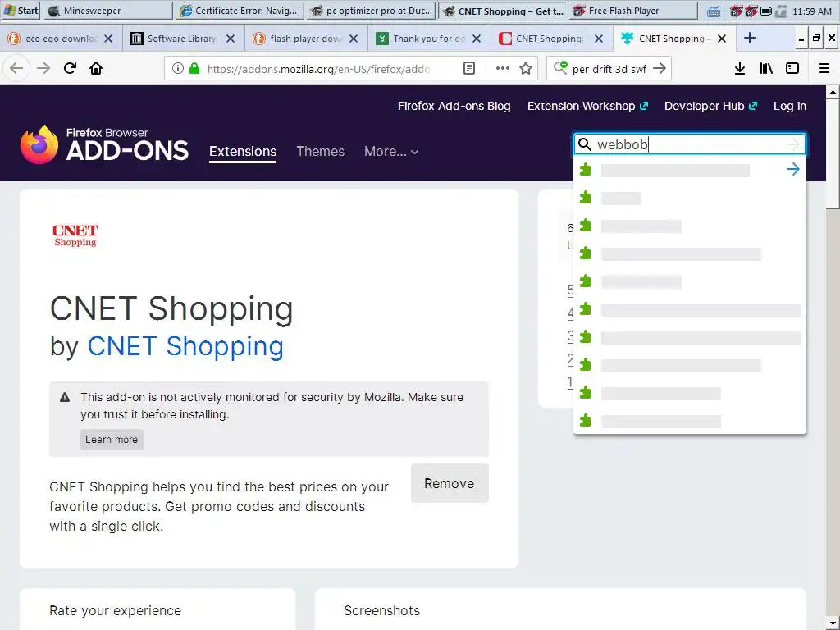This screenshot has width=840, height=630.
Task: Close the eco ego download tab
Action: 108,39
